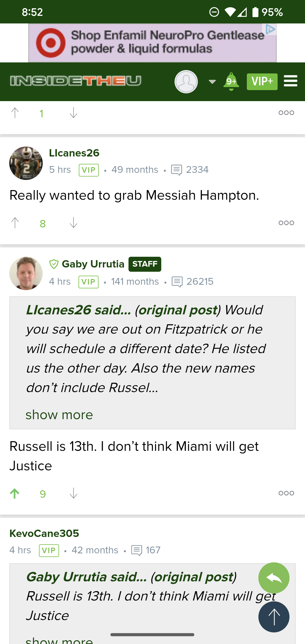This screenshot has height=644, width=305.
Task: Open the KevoCane305 username link
Action: pyautogui.click(x=44, y=534)
